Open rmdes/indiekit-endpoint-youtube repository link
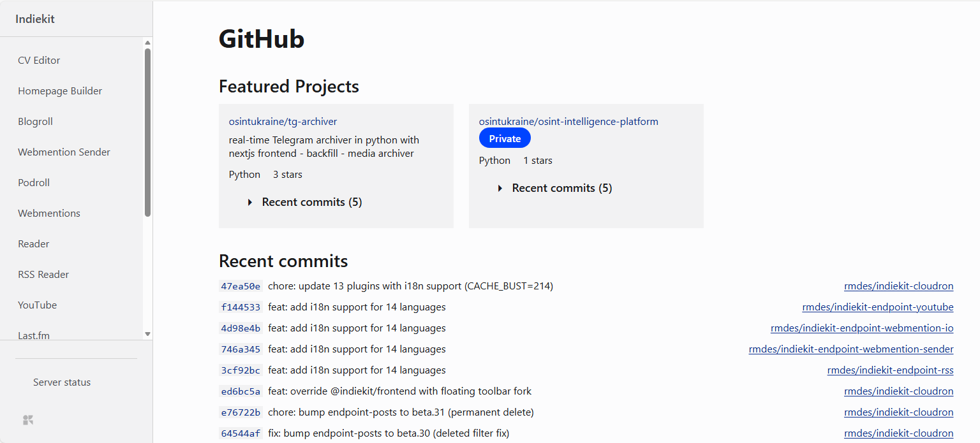 point(877,307)
